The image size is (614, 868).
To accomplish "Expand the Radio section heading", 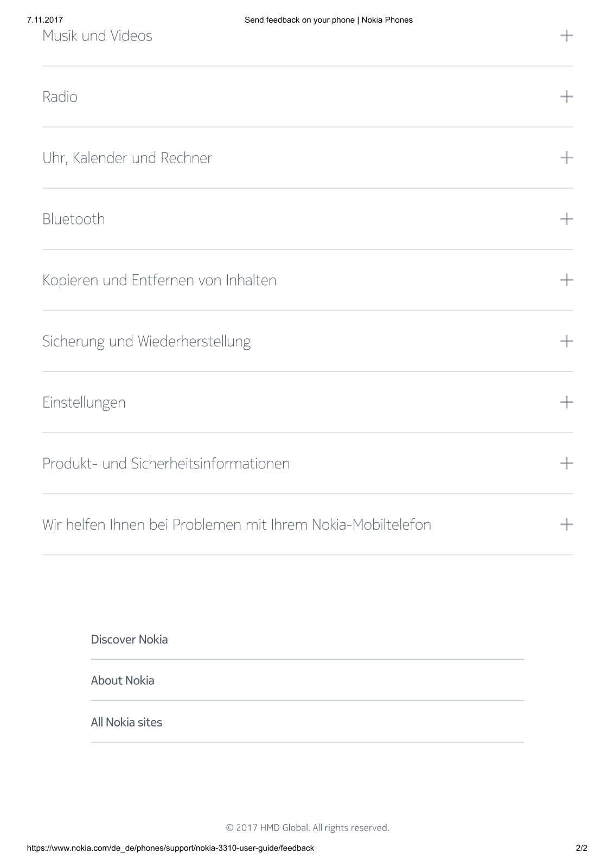I will pyautogui.click(x=60, y=97).
